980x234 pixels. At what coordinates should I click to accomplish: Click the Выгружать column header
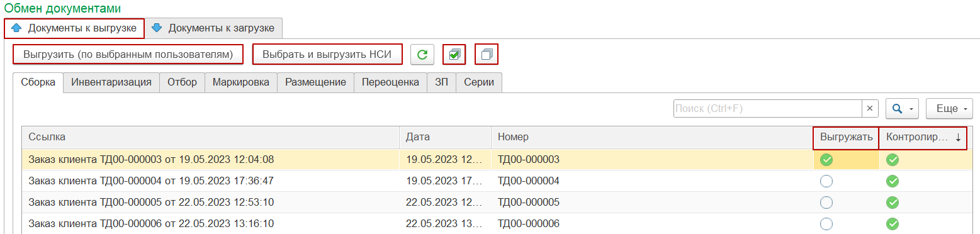click(x=846, y=138)
